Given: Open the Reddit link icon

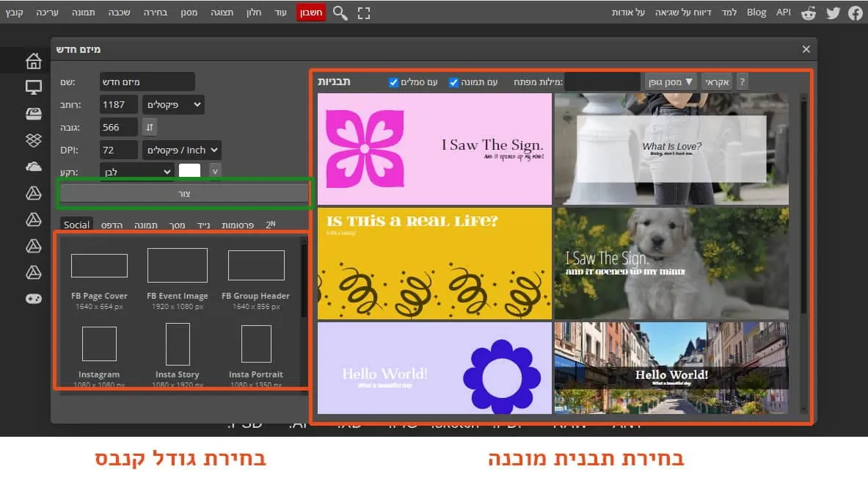Looking at the screenshot, I should [x=809, y=12].
